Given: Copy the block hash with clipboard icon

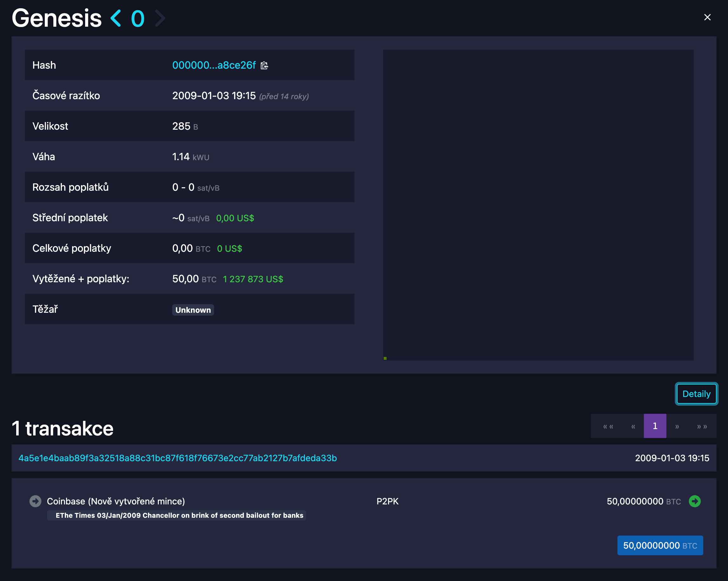Looking at the screenshot, I should [264, 65].
